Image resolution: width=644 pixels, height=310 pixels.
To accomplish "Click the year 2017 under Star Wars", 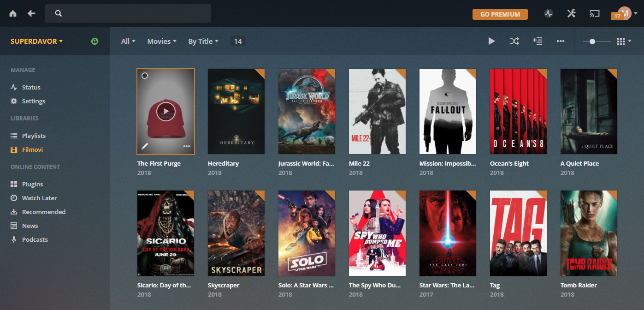I will pyautogui.click(x=426, y=294).
